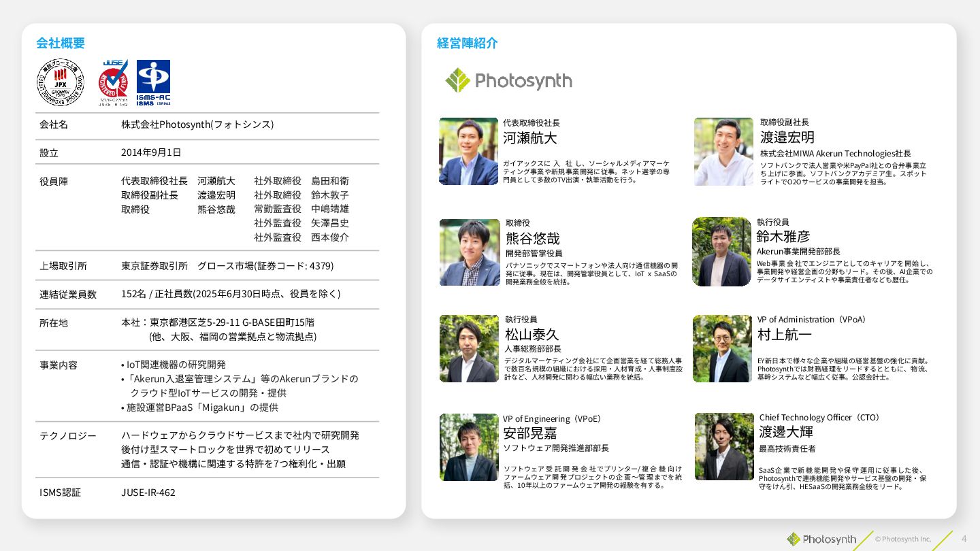Click the bullet IoT関連機器の研究開発
Image resolution: width=980 pixels, height=551 pixels.
tap(174, 365)
